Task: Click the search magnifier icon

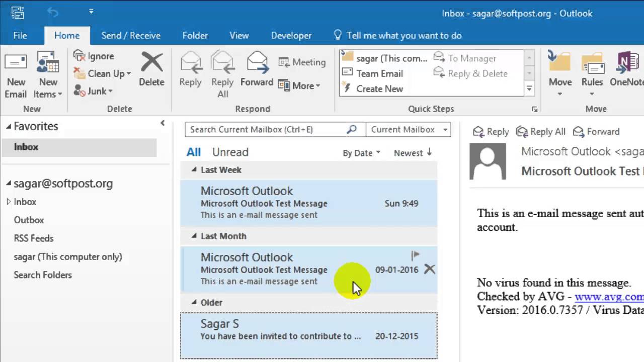Action: pos(352,129)
